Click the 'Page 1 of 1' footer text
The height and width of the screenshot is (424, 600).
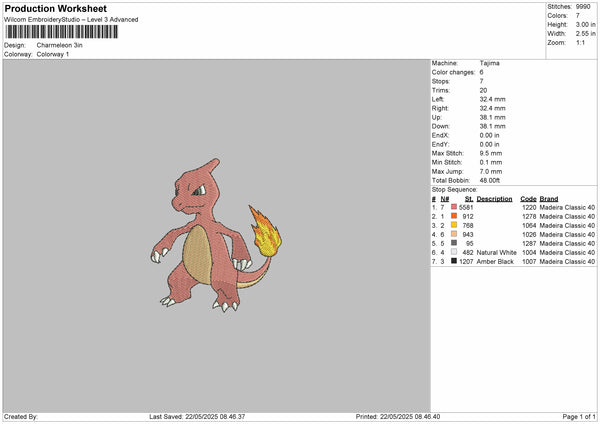point(579,417)
